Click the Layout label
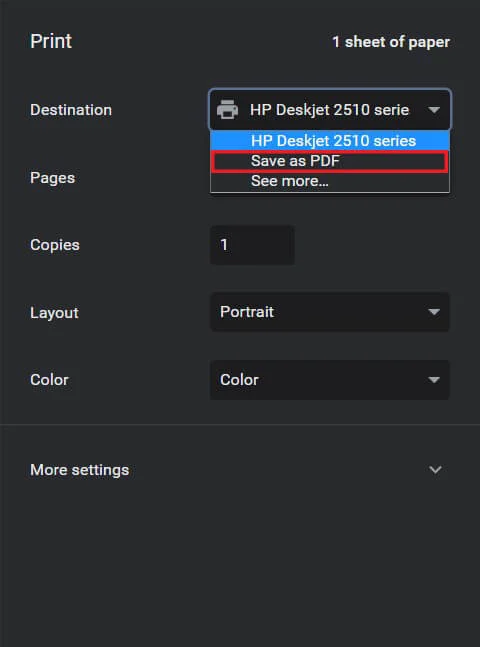 (x=54, y=312)
